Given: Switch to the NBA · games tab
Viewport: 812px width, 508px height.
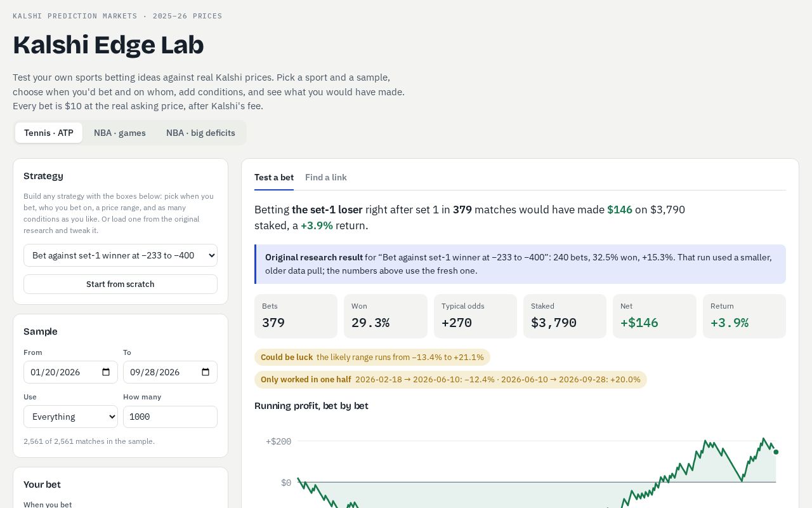Looking at the screenshot, I should click(120, 133).
